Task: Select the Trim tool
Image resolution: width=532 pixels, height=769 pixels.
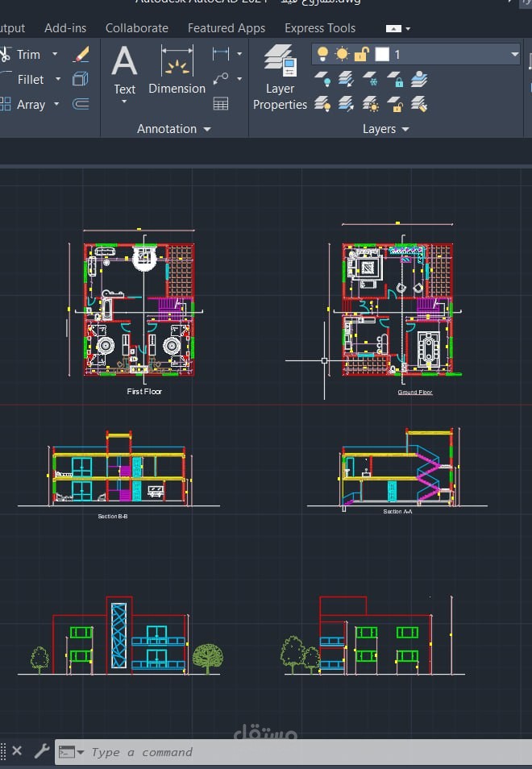Action: [19, 55]
